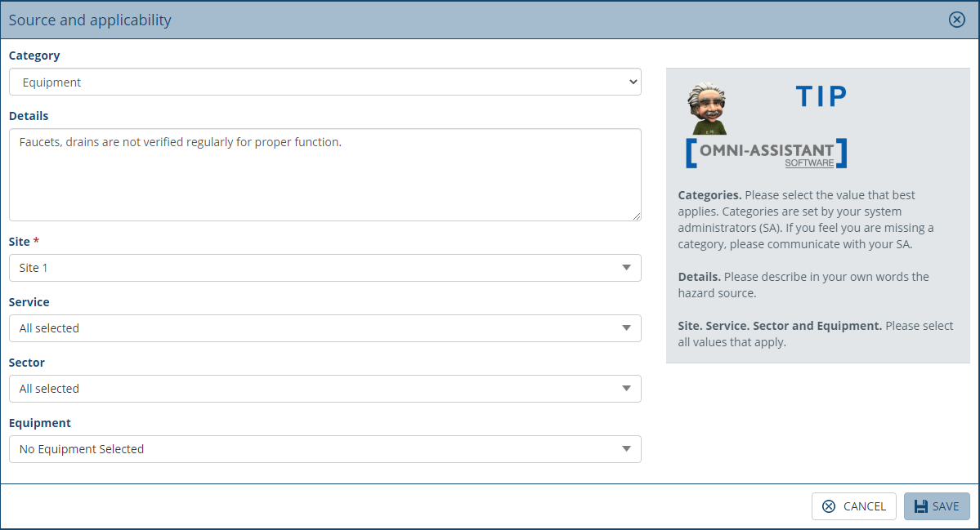Close the Source and applicability dialog
980x530 pixels.
(x=956, y=20)
